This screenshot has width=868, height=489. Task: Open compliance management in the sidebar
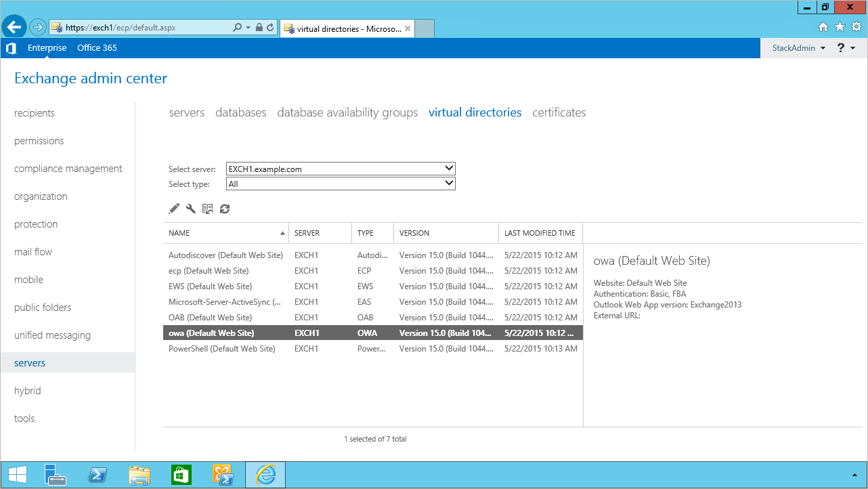(68, 169)
